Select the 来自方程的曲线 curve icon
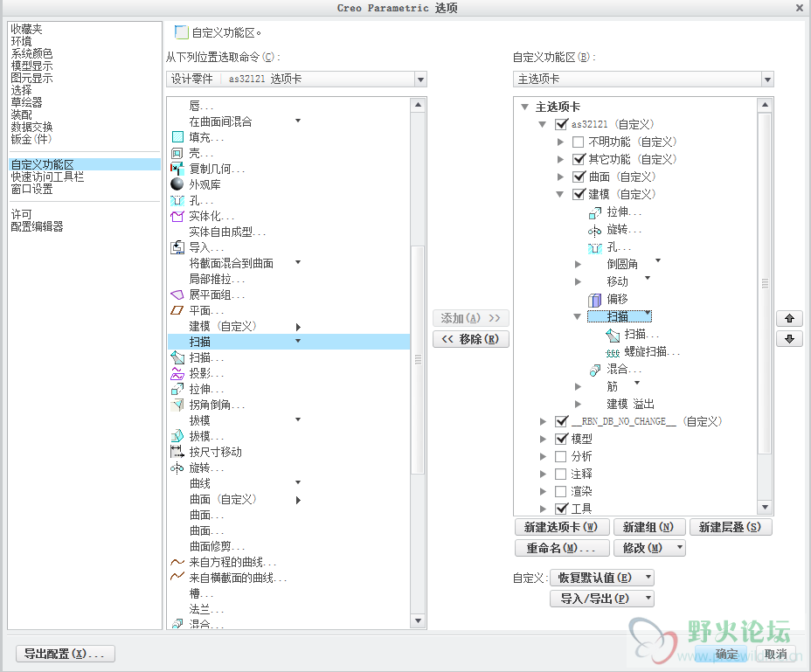The width and height of the screenshot is (811, 672). tap(177, 562)
